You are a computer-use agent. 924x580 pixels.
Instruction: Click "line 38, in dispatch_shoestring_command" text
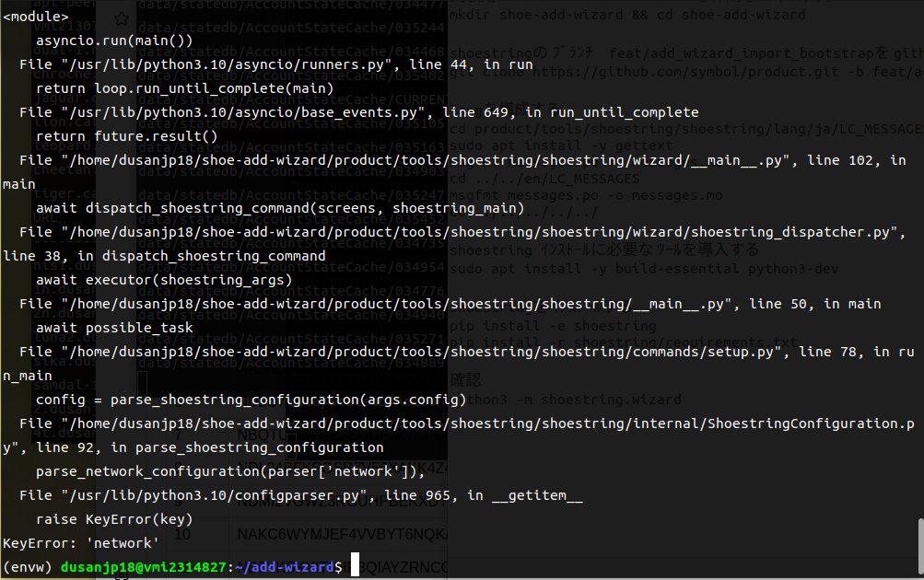click(x=164, y=256)
